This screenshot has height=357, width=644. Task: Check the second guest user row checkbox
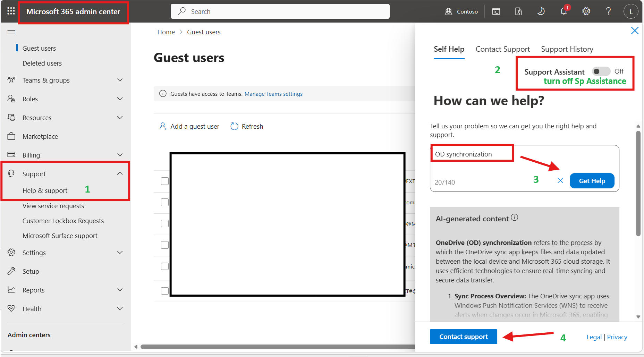tap(165, 202)
